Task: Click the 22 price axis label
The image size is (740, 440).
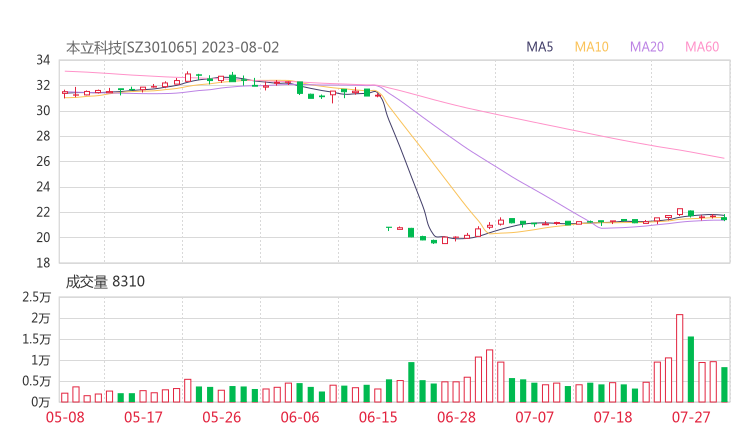Action: click(x=43, y=212)
